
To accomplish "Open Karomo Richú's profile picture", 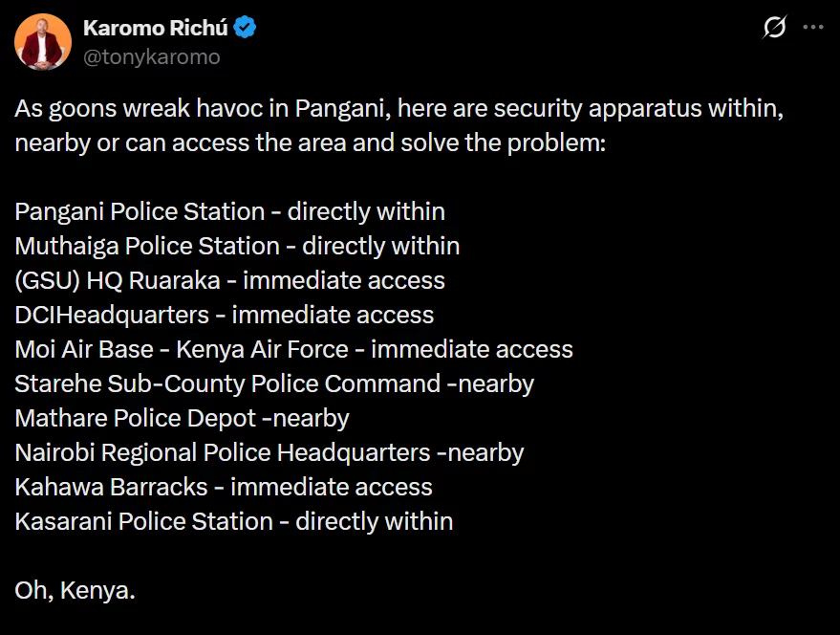I will [43, 42].
